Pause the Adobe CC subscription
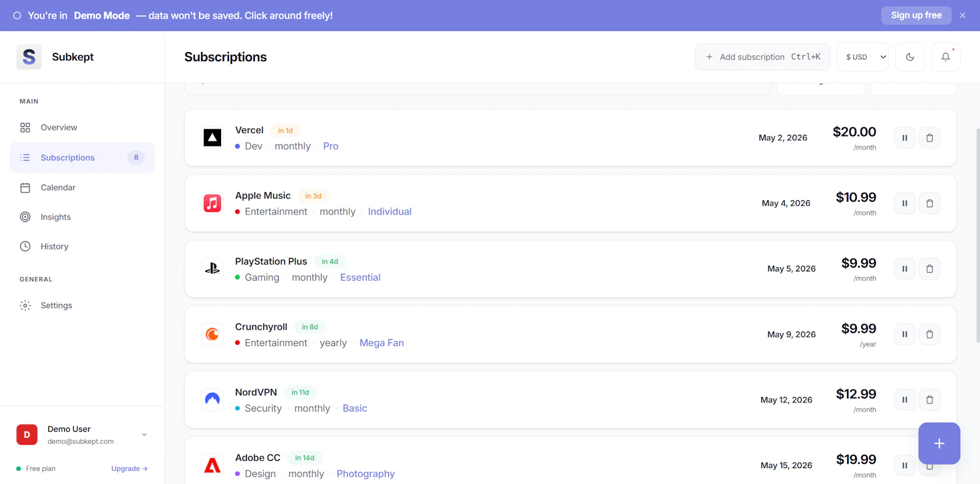Image resolution: width=980 pixels, height=484 pixels. click(905, 466)
